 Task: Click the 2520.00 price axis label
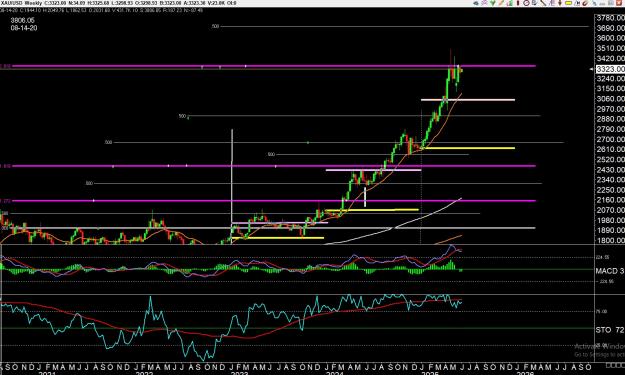point(610,159)
